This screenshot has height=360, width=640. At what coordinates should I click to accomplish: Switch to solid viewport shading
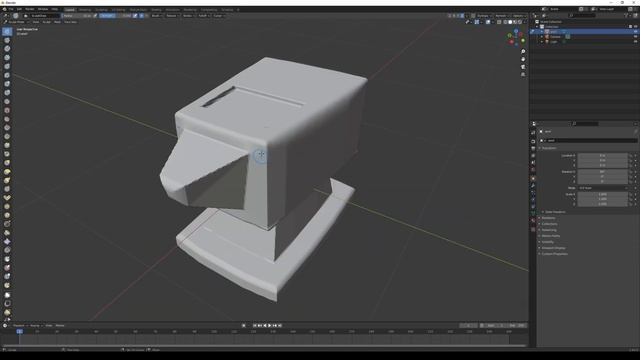click(x=510, y=22)
